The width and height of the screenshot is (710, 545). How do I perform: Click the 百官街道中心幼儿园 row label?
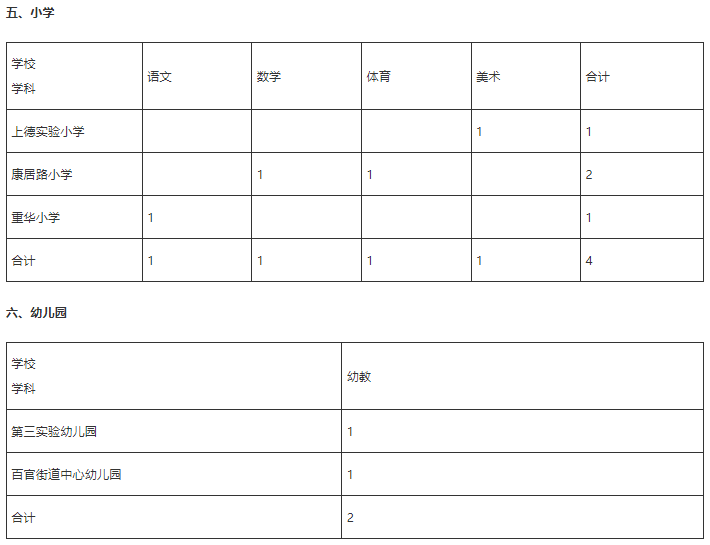(x=66, y=474)
